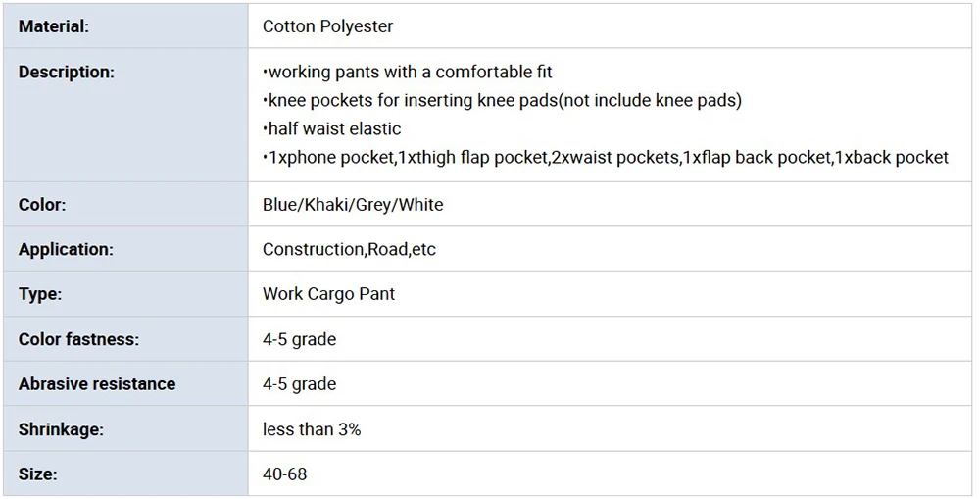The height and width of the screenshot is (499, 980).
Task: Click the Shrinkage label cell
Action: pos(125,429)
